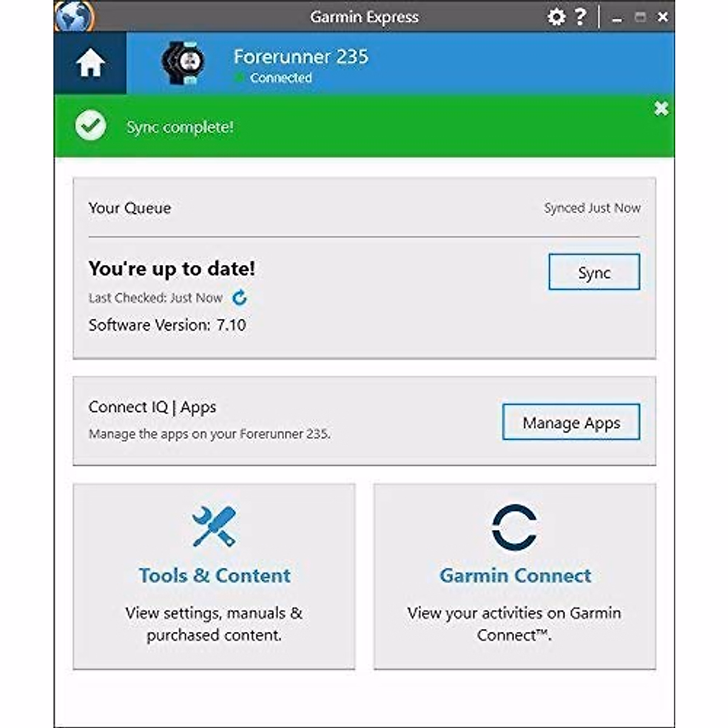728x728 pixels.
Task: Open Manage Apps for Connect IQ
Action: 571,422
